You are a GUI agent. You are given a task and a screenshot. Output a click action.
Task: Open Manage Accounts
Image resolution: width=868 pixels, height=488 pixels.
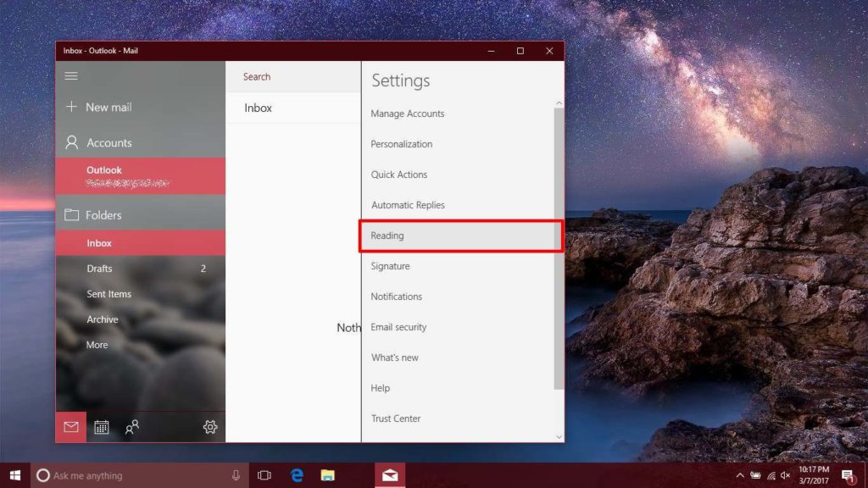tap(408, 114)
